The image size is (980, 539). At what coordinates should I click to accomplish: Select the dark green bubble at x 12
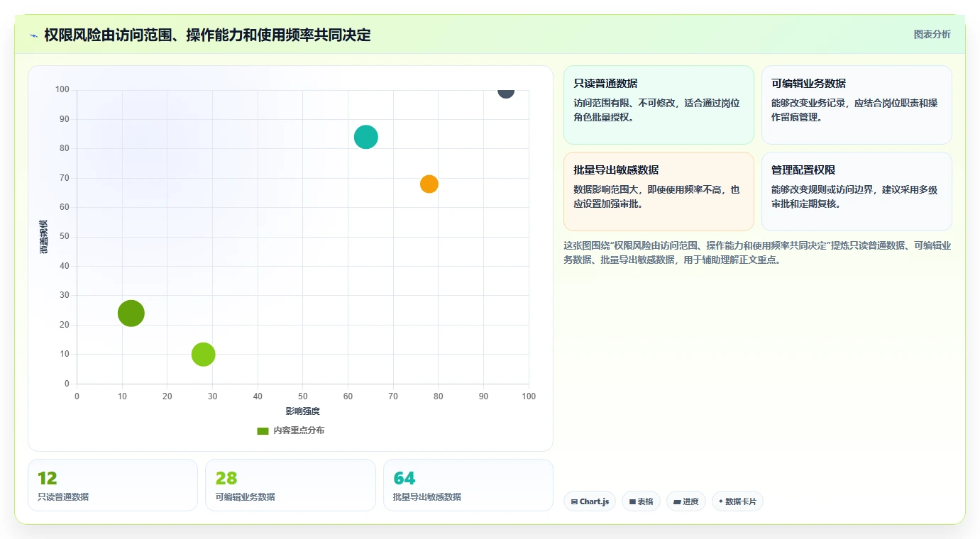point(131,313)
